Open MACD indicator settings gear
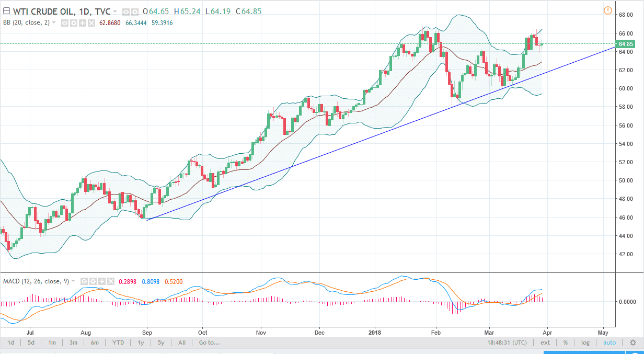Image resolution: width=644 pixels, height=354 pixels. 93,280
